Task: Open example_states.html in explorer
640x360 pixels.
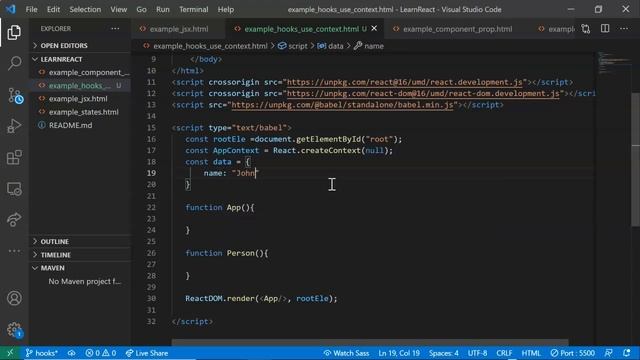Action: (80, 112)
